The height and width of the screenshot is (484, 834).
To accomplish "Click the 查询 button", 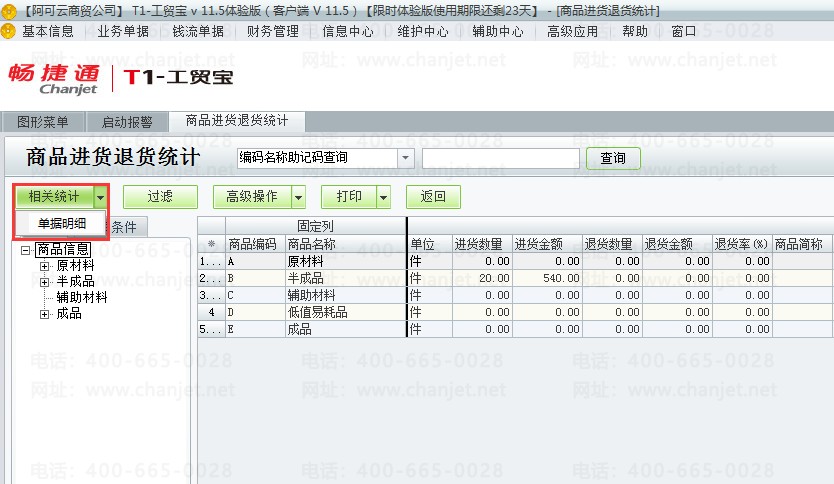I will tap(613, 158).
